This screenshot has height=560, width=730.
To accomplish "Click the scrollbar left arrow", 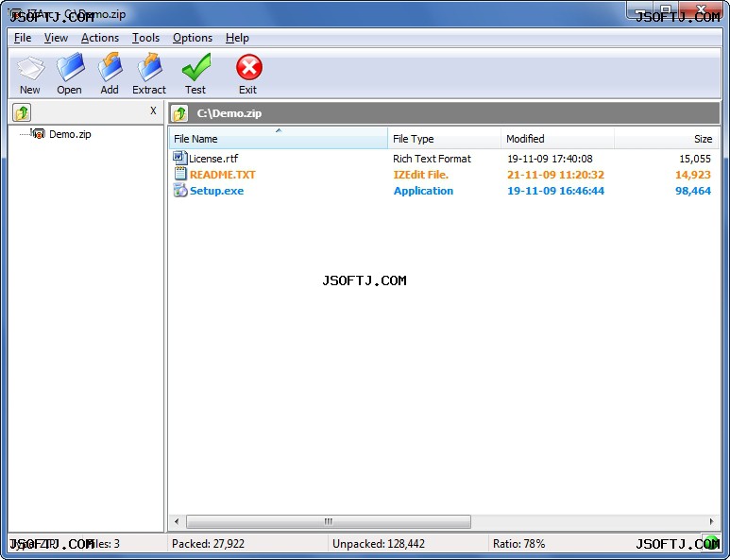I will point(177,521).
